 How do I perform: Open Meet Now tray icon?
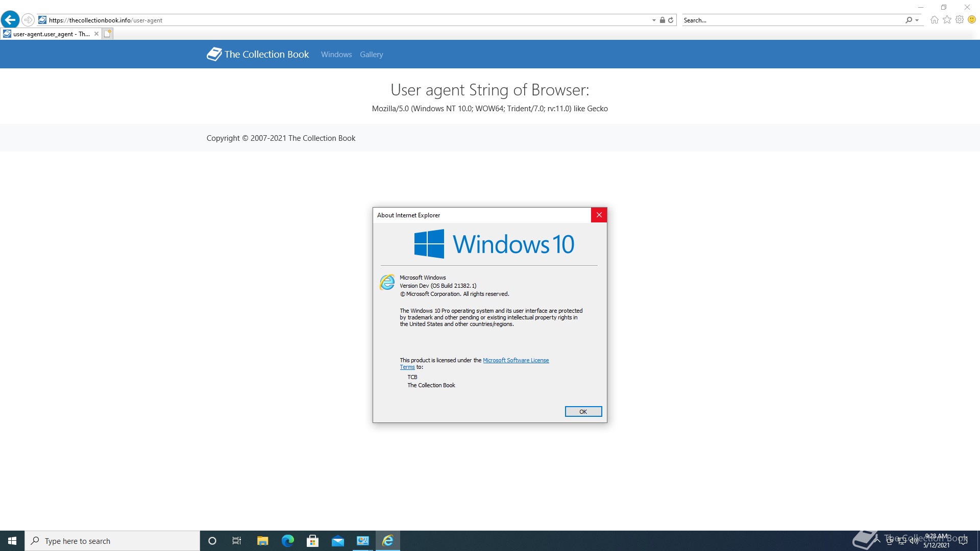coord(890,541)
